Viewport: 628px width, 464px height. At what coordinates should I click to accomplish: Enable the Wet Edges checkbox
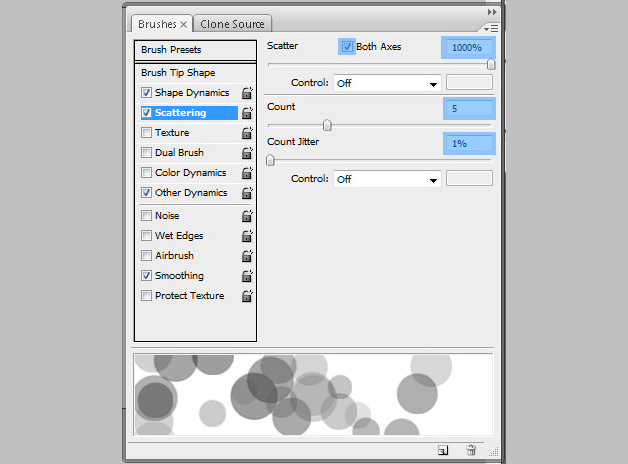pos(147,235)
